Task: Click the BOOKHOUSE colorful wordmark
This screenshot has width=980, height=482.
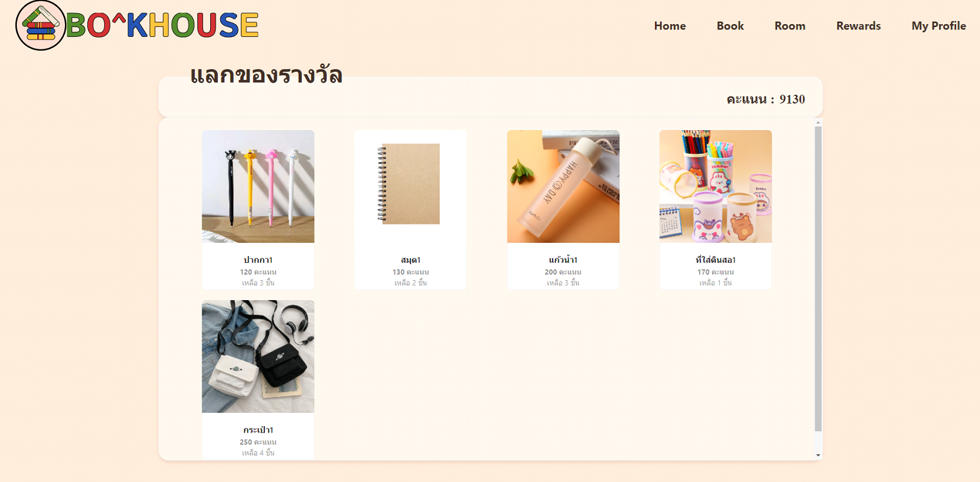Action: (x=162, y=25)
